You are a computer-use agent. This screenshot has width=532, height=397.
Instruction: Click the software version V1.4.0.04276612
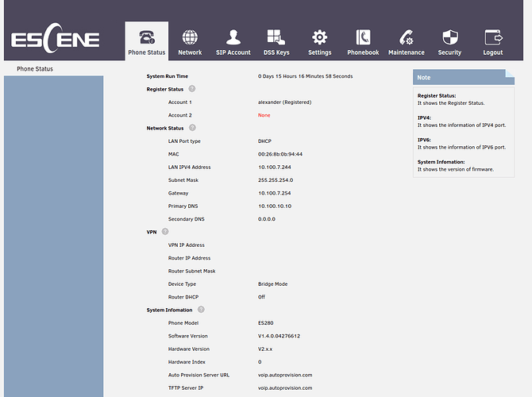coord(279,336)
